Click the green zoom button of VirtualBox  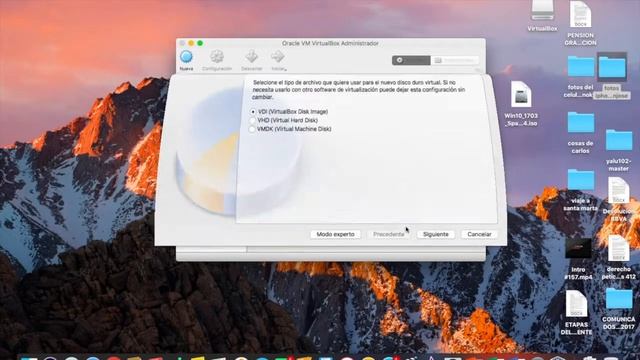point(200,43)
